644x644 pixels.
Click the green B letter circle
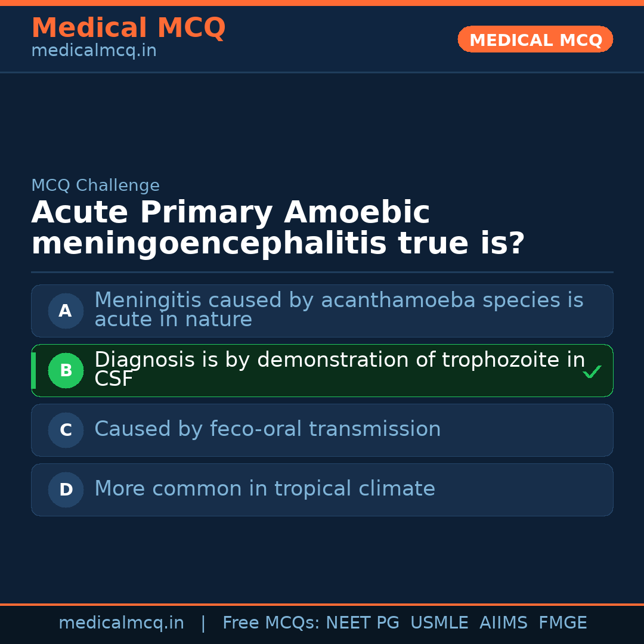coord(66,370)
